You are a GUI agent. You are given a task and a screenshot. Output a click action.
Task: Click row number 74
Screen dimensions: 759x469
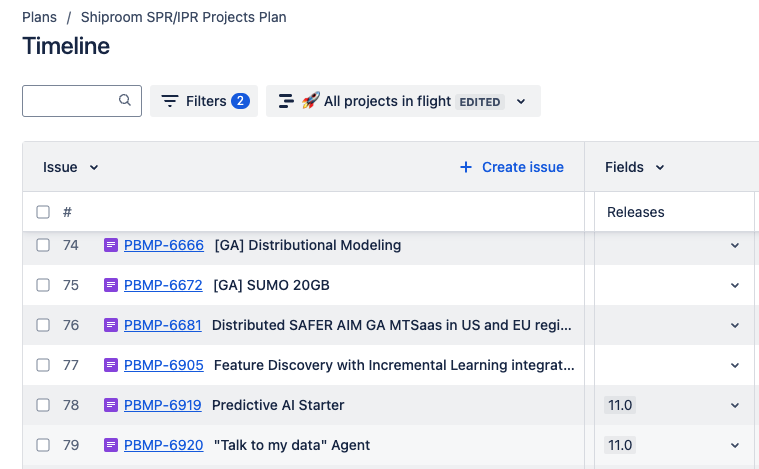pos(71,245)
